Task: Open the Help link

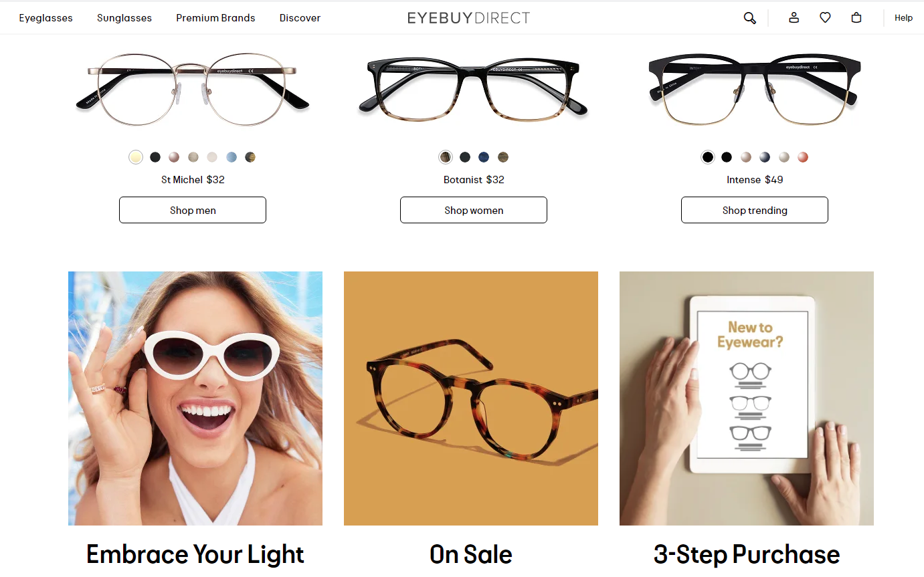Action: (903, 18)
